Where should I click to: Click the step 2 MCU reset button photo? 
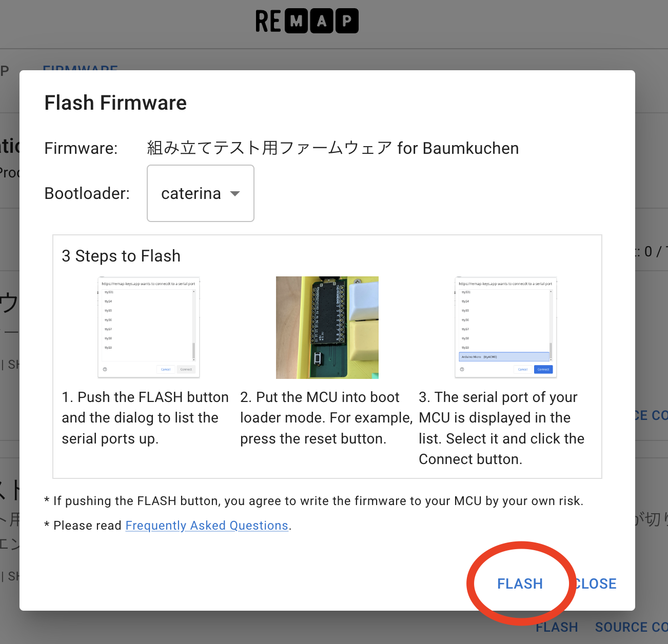coord(327,328)
